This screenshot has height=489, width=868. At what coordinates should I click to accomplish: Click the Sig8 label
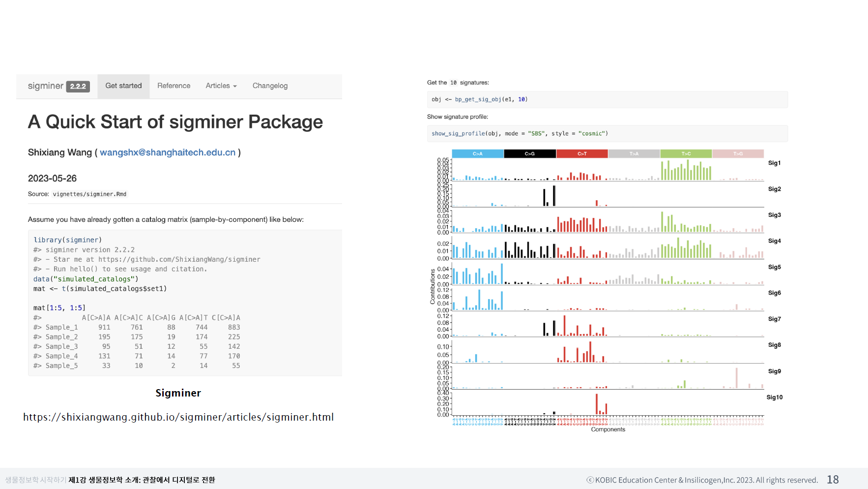(x=775, y=345)
